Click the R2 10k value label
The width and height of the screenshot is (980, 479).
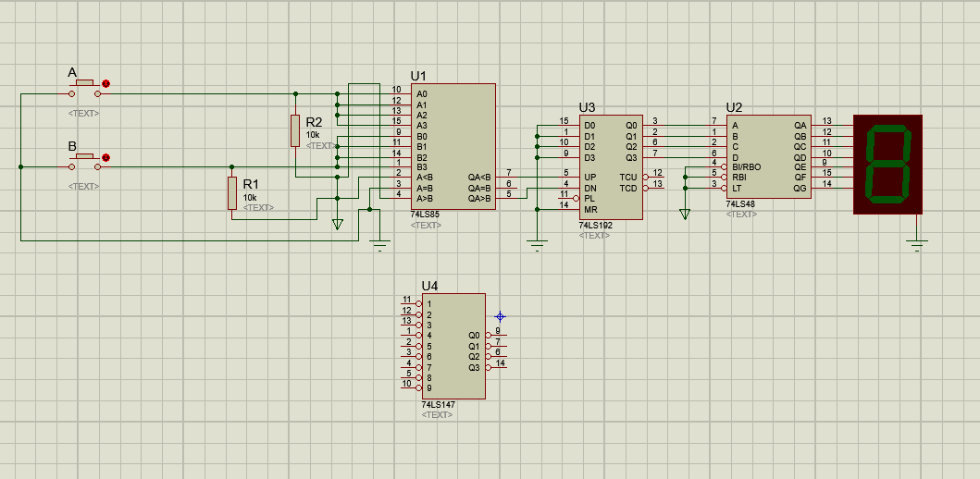pyautogui.click(x=313, y=135)
